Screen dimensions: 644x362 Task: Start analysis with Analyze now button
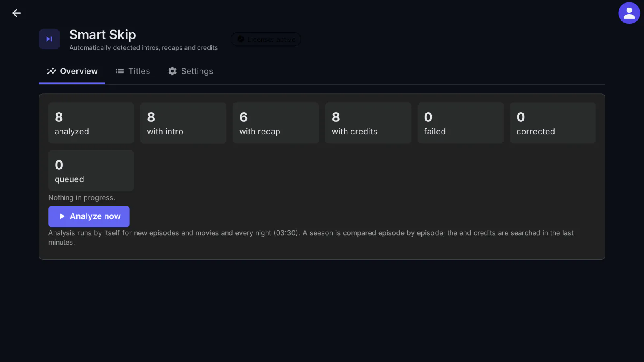pos(89,216)
